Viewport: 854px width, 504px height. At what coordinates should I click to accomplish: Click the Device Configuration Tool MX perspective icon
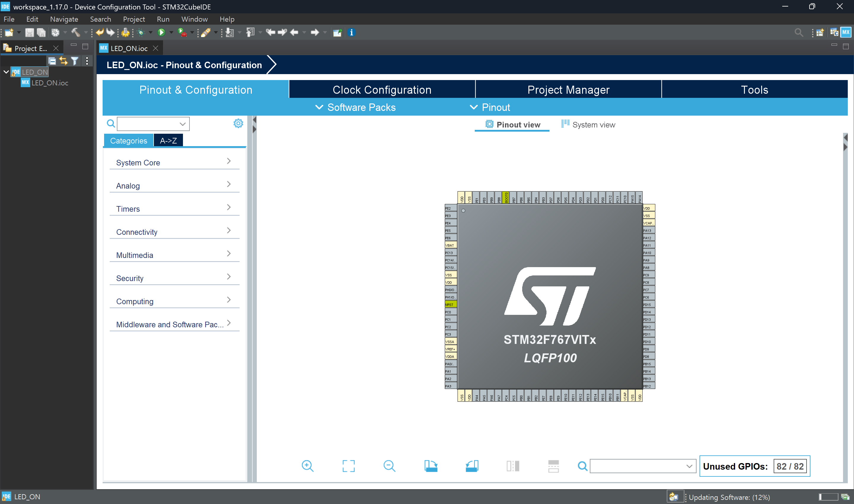tap(845, 32)
